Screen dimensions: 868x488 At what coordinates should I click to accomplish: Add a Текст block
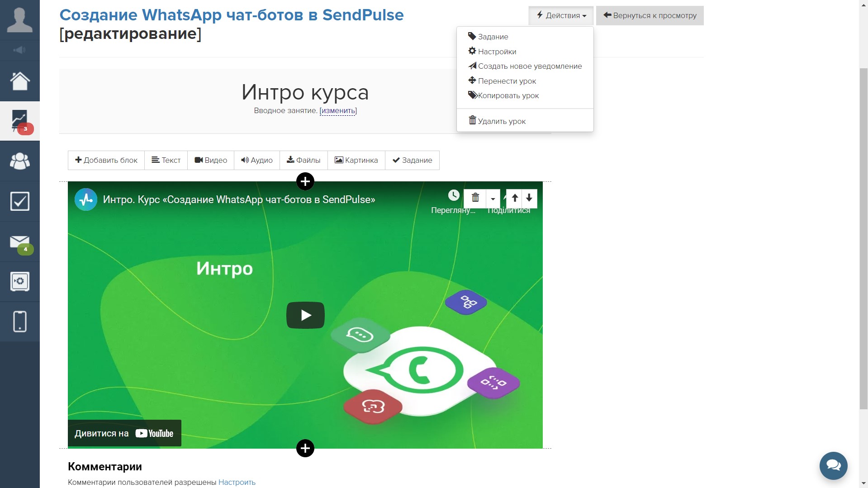(166, 160)
